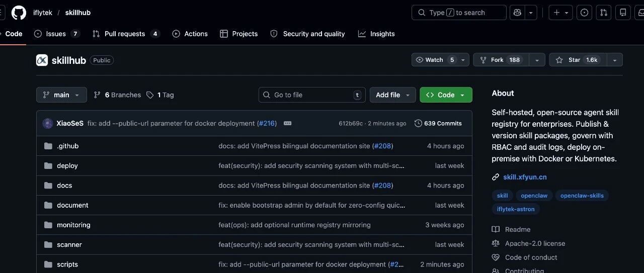Select the skill topic tag
Screen dimensions: 644x273
tap(503, 196)
